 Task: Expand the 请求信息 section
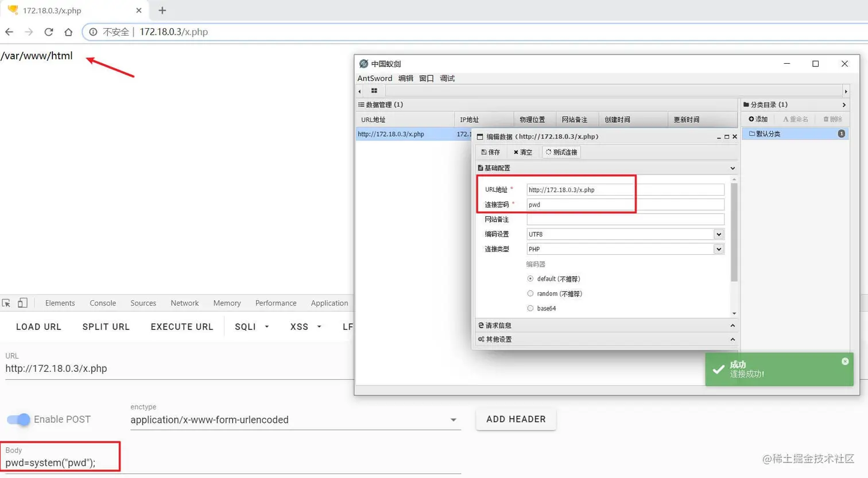click(733, 325)
